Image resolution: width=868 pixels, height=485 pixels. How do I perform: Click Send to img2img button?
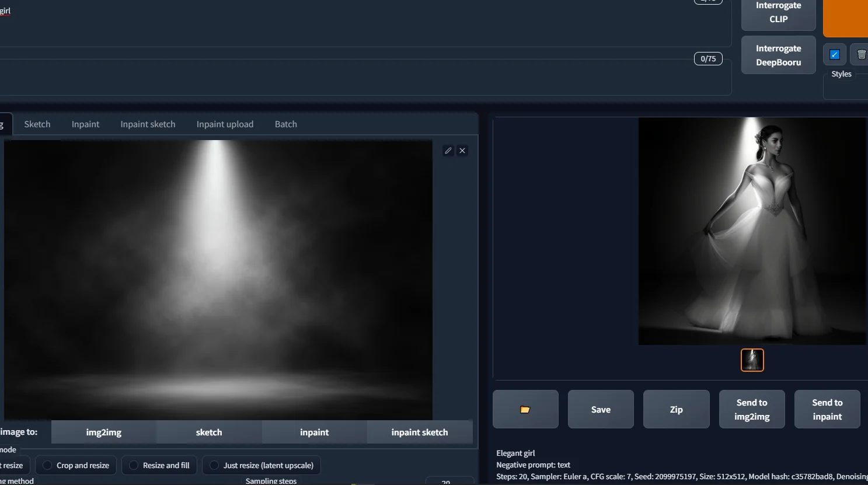coord(752,409)
